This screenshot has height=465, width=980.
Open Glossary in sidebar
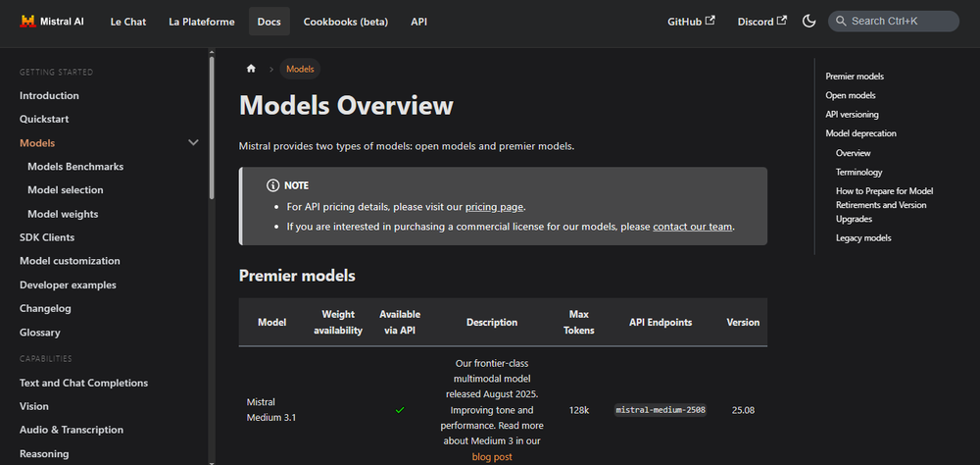pos(40,333)
